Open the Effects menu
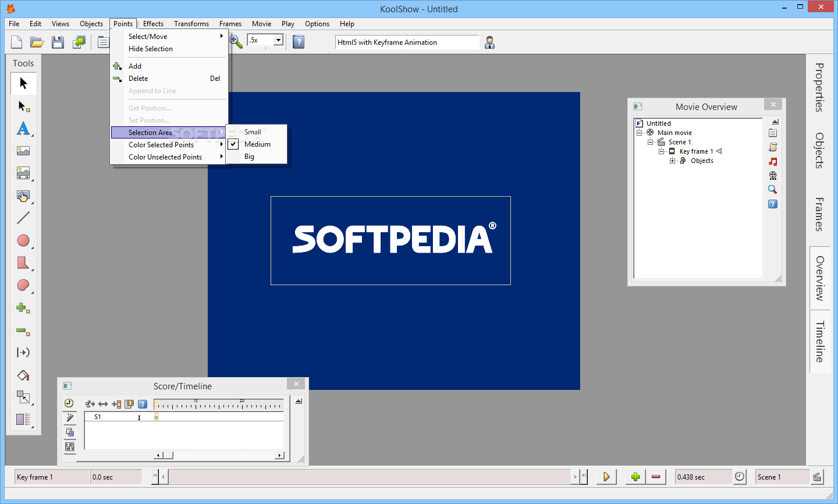Screen dimensions: 838x504 coord(153,24)
